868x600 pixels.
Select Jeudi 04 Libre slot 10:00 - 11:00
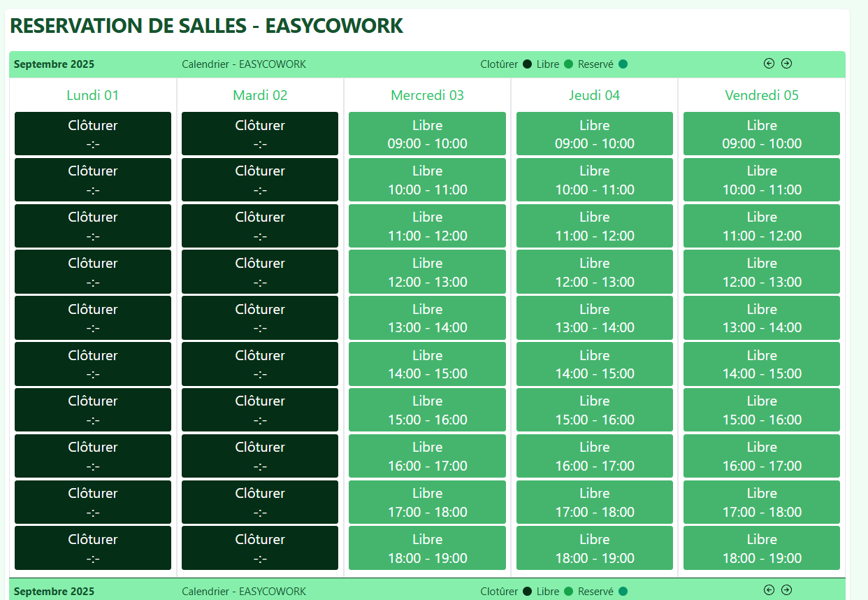pos(595,180)
